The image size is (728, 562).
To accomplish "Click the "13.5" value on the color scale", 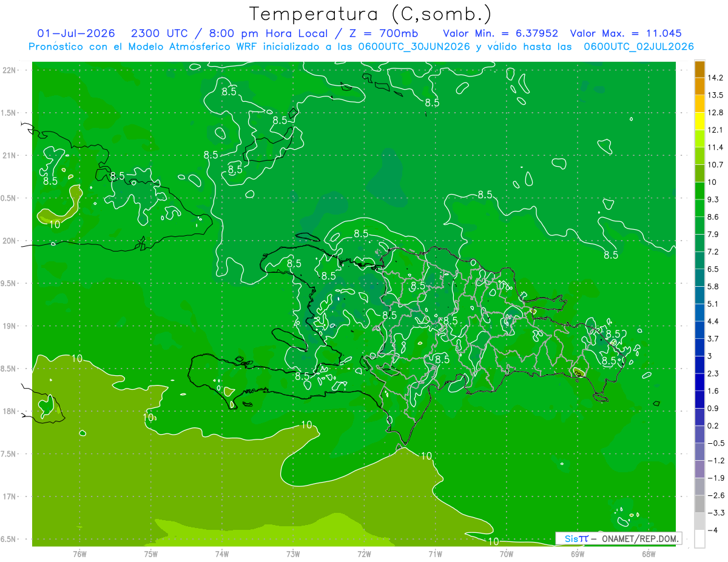I will pos(716,95).
